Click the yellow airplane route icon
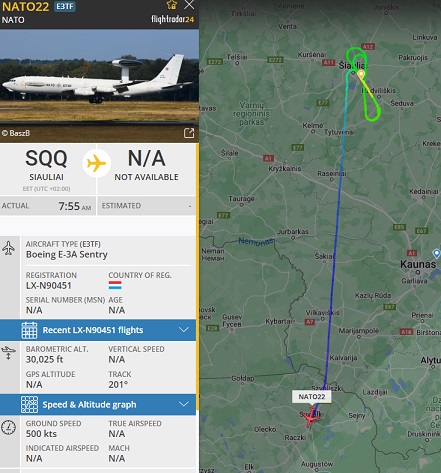Viewport: 441px width, 473px height. [x=97, y=163]
